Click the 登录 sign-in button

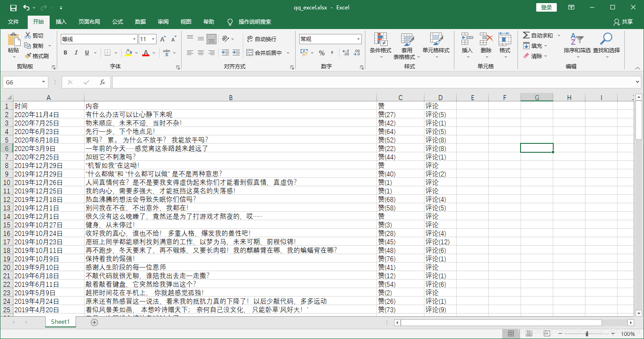tap(546, 8)
